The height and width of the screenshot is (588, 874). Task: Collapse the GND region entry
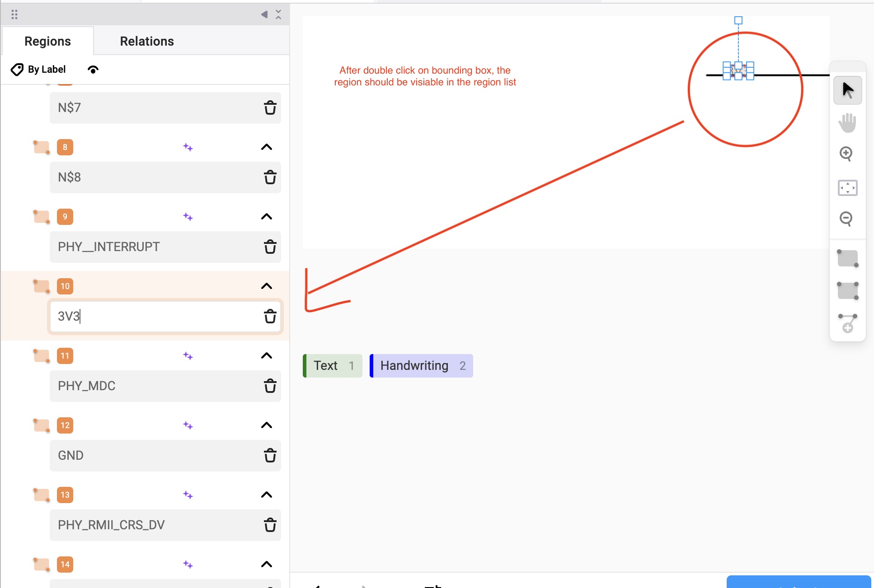[x=266, y=425]
